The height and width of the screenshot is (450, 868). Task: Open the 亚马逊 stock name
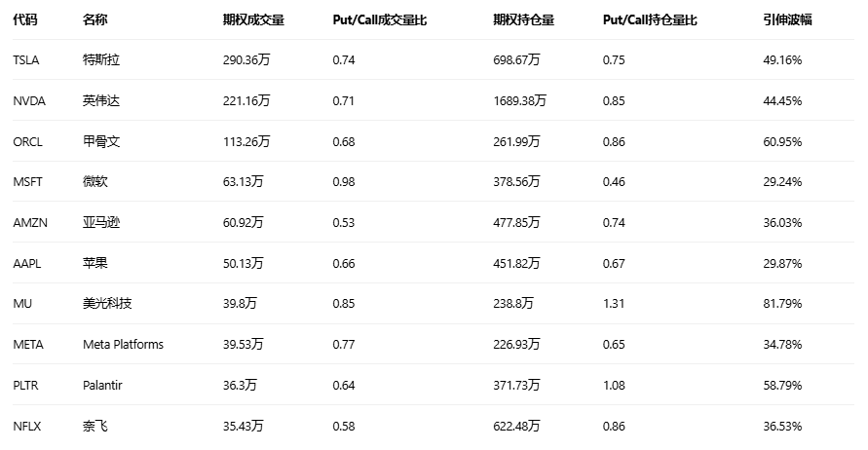[x=101, y=223]
